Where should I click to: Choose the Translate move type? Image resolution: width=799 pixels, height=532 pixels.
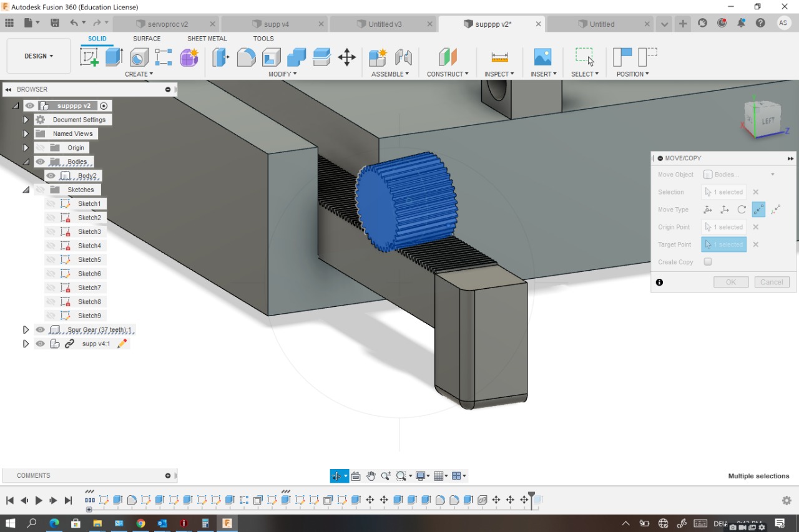coord(725,210)
